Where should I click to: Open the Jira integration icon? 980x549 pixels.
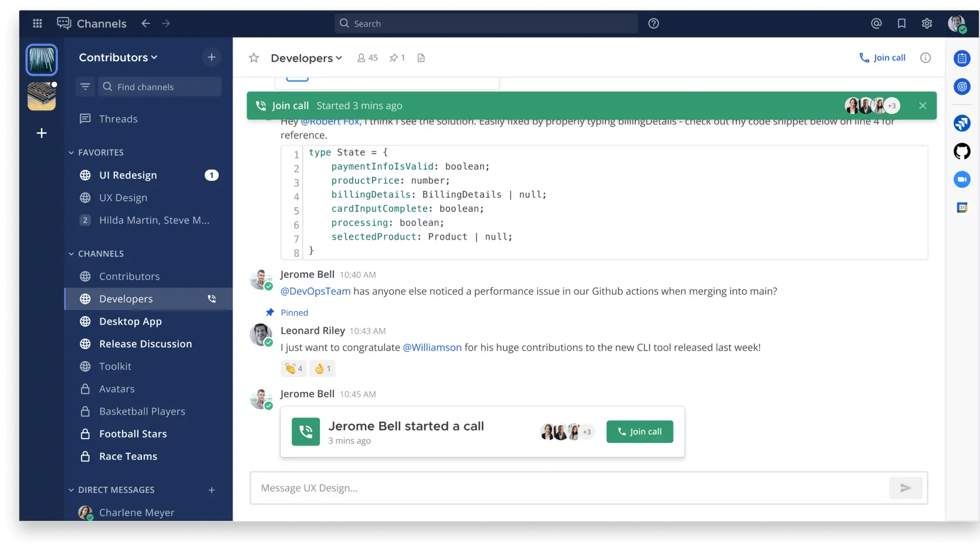962,123
